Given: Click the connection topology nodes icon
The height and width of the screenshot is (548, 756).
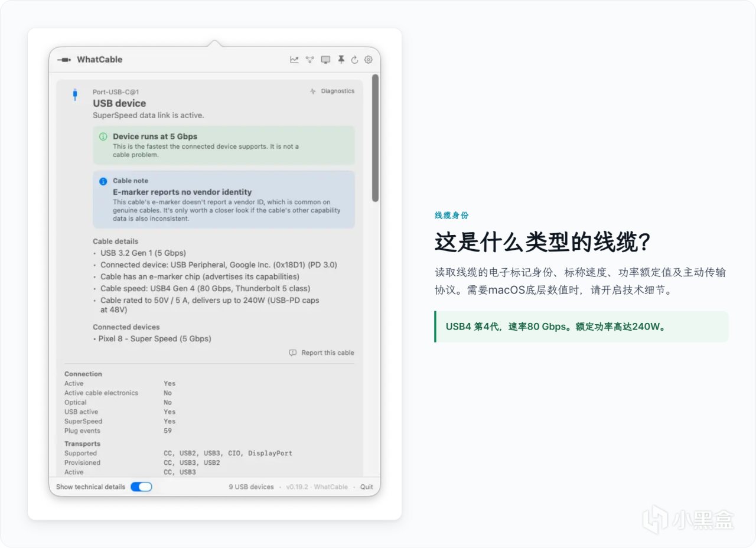Looking at the screenshot, I should click(309, 60).
